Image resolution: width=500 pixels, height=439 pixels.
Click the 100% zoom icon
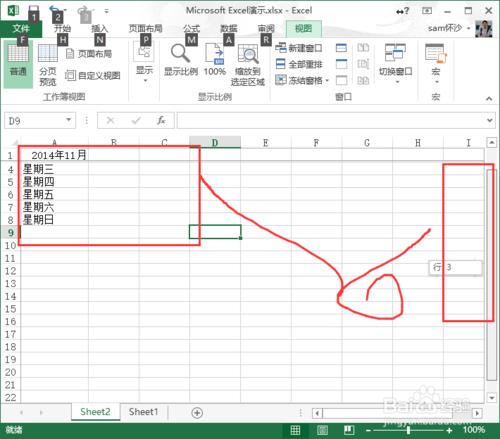point(215,60)
